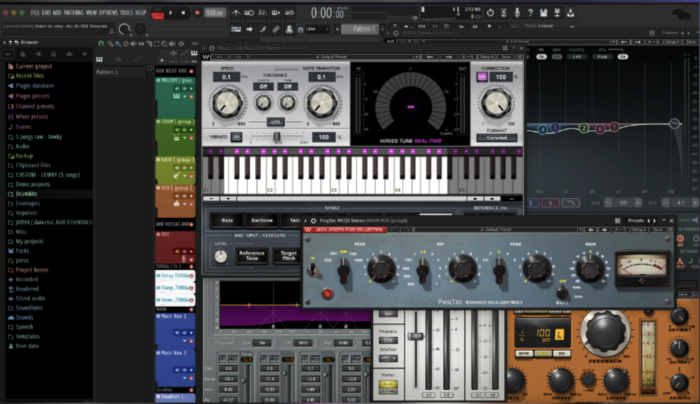Expand the Packs folder in Browser
The width and height of the screenshot is (700, 404).
(22, 251)
